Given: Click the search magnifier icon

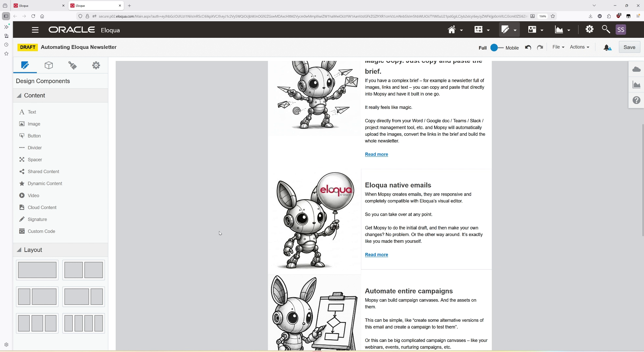Looking at the screenshot, I should 606,29.
